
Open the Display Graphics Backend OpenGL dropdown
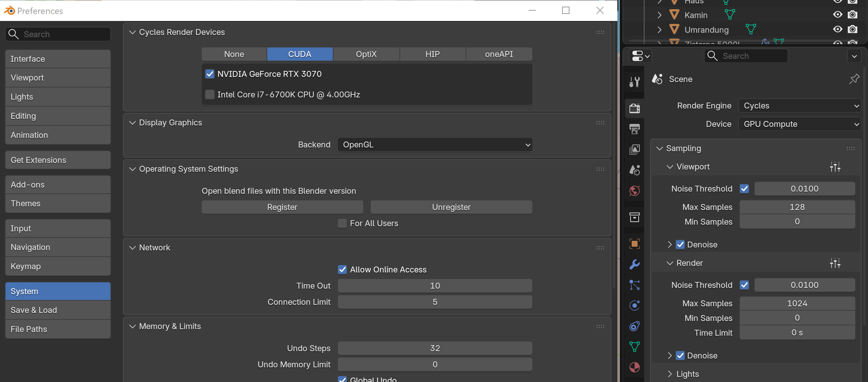click(x=435, y=144)
